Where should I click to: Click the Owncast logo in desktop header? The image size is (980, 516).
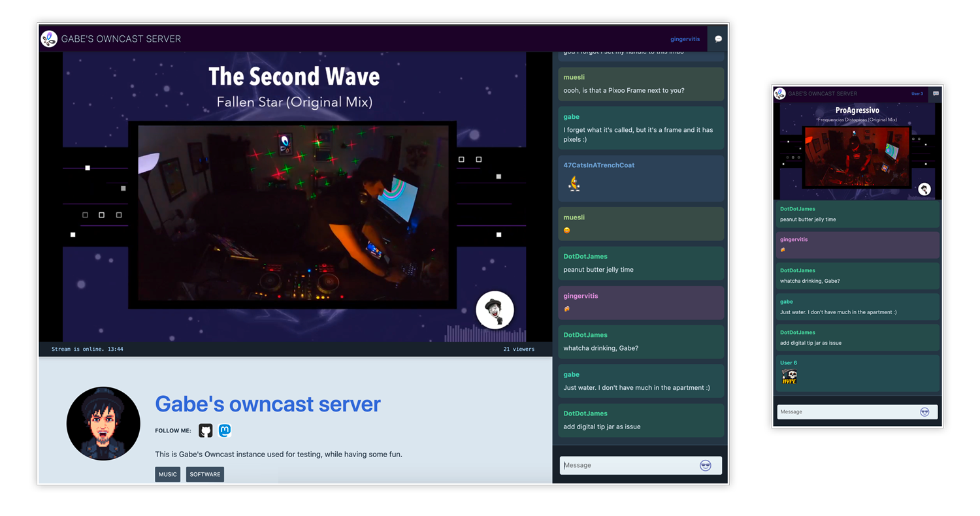tap(49, 39)
